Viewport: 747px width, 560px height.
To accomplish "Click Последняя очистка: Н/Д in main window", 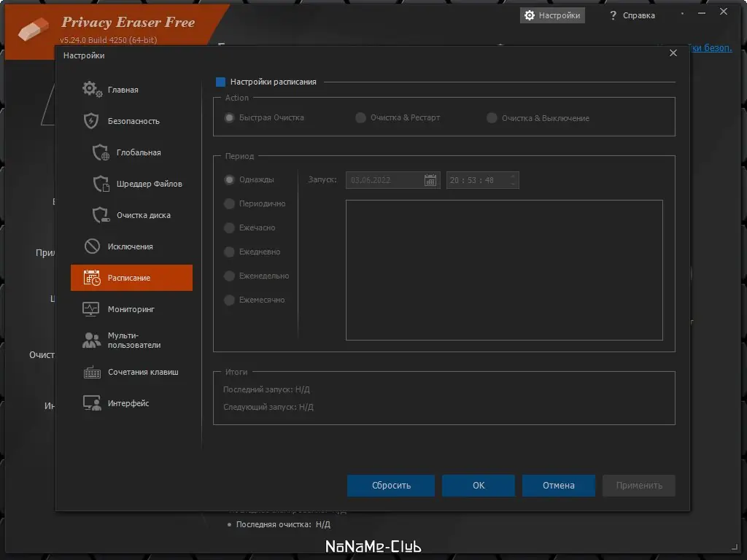I will 283,524.
